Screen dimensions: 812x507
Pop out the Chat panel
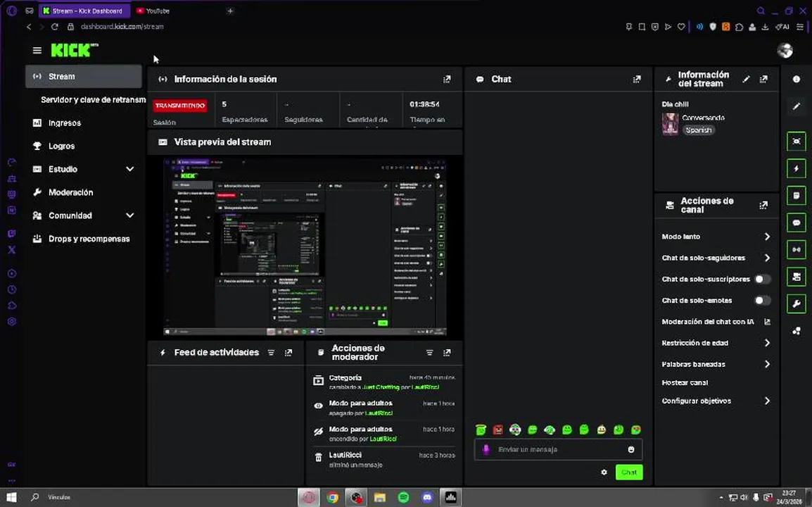tap(637, 80)
